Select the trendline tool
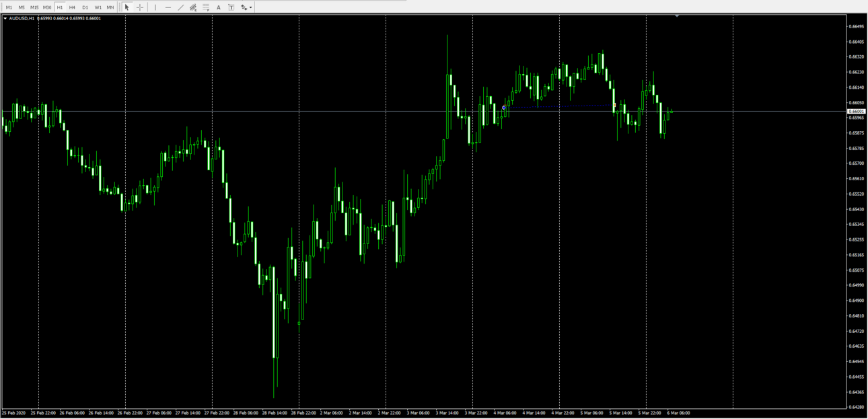Image resolution: width=868 pixels, height=419 pixels. (180, 7)
